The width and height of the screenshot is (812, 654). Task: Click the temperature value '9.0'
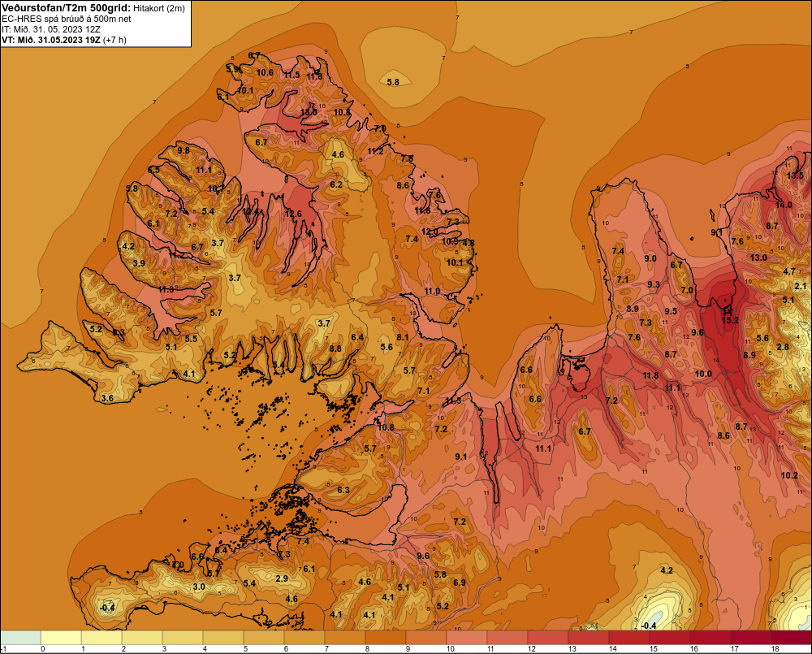pyautogui.click(x=650, y=258)
